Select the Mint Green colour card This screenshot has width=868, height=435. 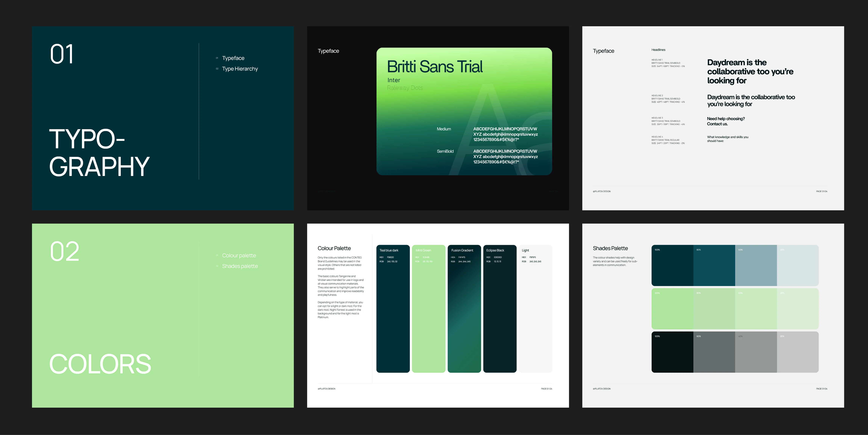coord(429,308)
